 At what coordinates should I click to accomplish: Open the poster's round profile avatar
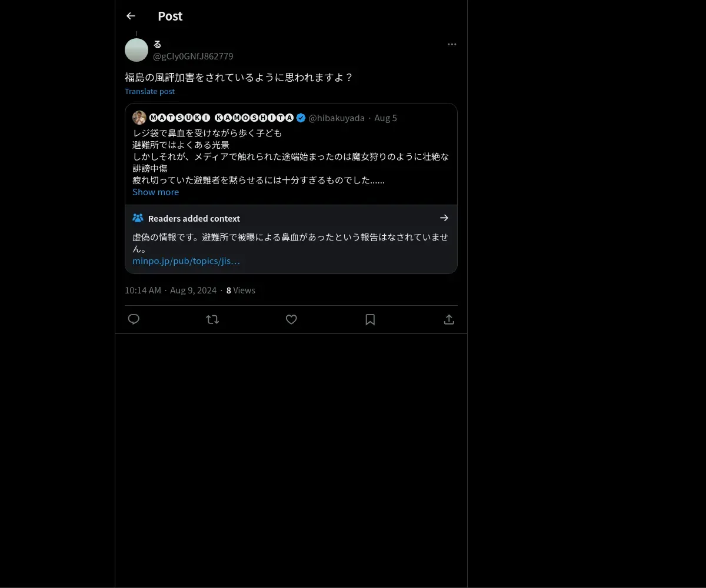[136, 50]
